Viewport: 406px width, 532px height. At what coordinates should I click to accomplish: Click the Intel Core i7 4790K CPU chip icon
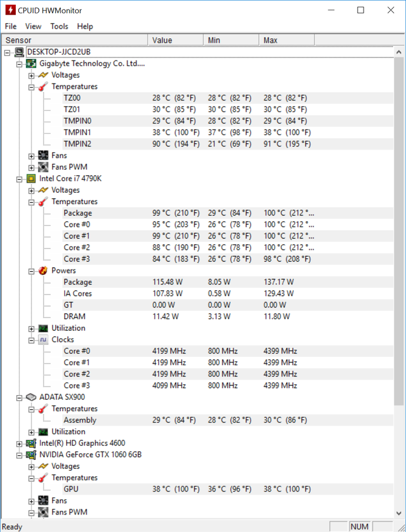coord(31,179)
